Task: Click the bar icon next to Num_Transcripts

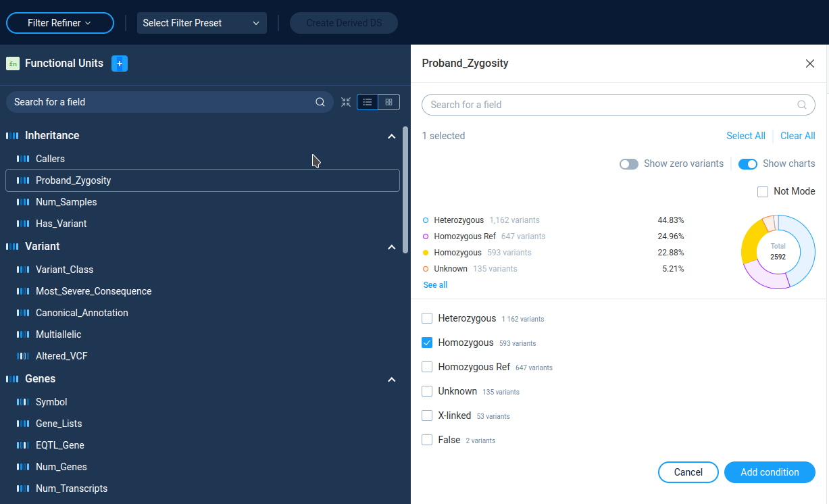Action: coord(23,488)
